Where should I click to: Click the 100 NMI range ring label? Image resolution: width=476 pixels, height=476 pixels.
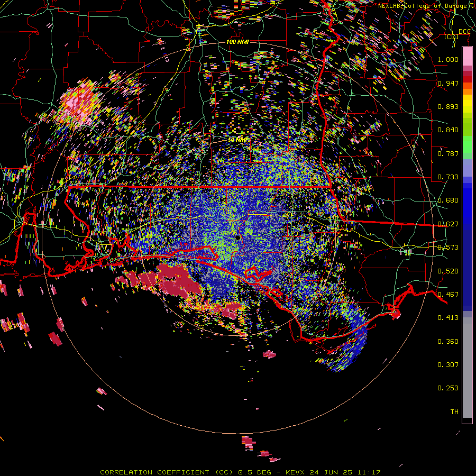tap(237, 42)
